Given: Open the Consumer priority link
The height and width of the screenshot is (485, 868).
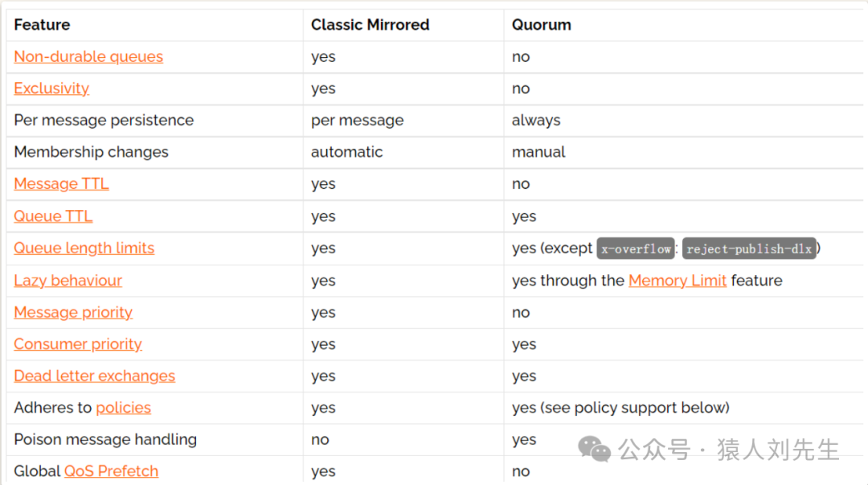Looking at the screenshot, I should (x=78, y=344).
